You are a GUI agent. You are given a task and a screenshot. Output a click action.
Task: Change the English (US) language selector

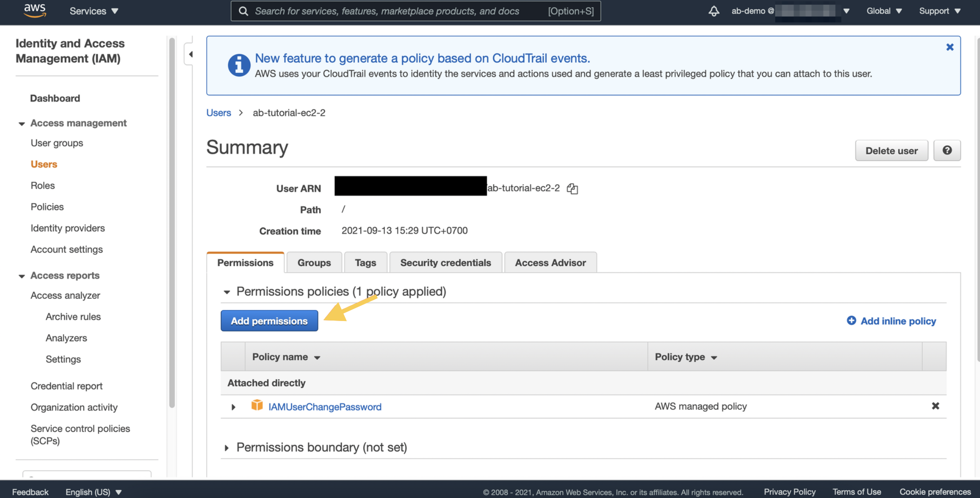point(93,492)
